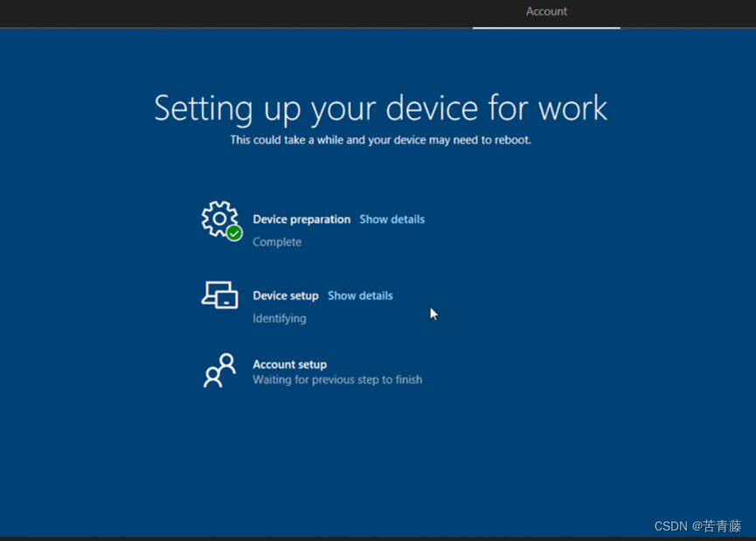The height and width of the screenshot is (541, 756).
Task: Open Show details for Device setup
Action: click(x=360, y=295)
